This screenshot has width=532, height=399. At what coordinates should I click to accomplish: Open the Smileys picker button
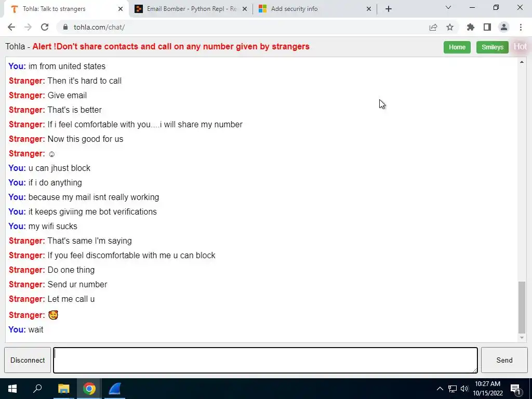click(493, 47)
